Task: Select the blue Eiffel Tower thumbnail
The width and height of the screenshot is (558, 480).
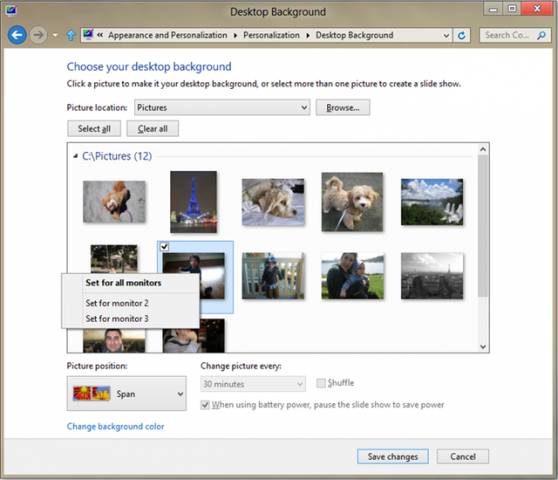Action: tap(193, 202)
